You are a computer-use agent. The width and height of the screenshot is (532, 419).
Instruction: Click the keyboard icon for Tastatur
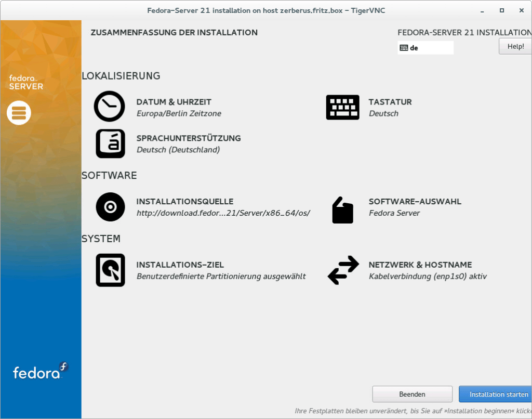tap(342, 107)
